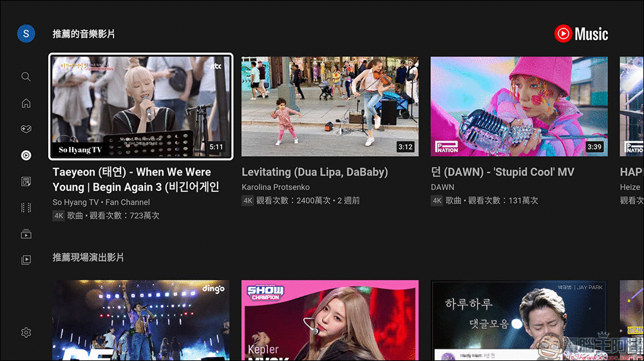Play DAWN 'Stupid Cool' MV thumbnail
Screen dimensions: 644x361
(519, 106)
